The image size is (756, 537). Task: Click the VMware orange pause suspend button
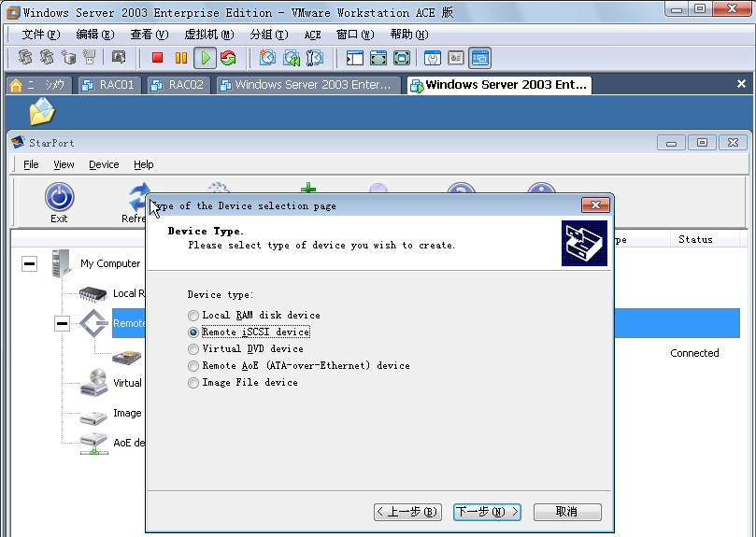pyautogui.click(x=181, y=58)
